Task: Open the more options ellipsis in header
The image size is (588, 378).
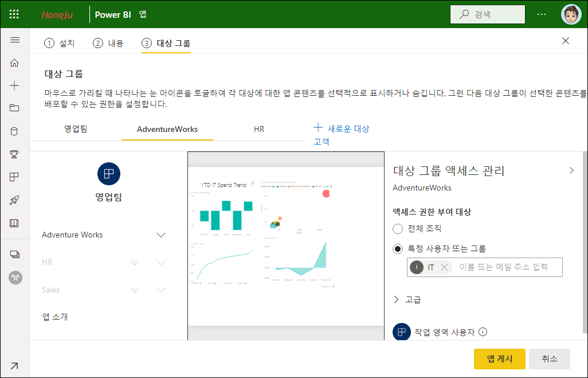Action: point(542,14)
